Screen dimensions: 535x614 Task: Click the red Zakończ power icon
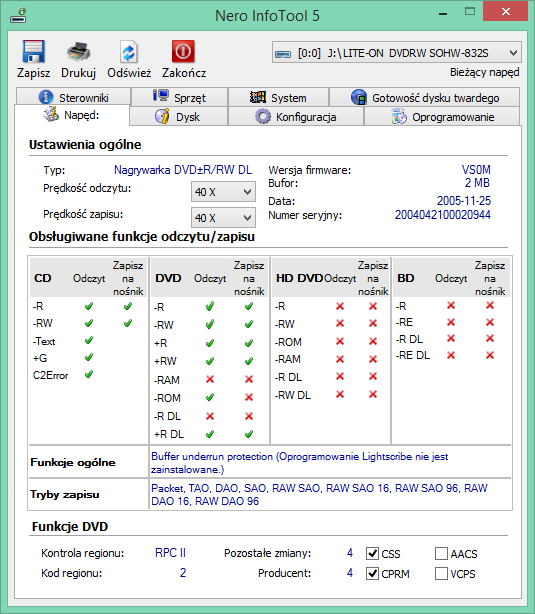183,51
